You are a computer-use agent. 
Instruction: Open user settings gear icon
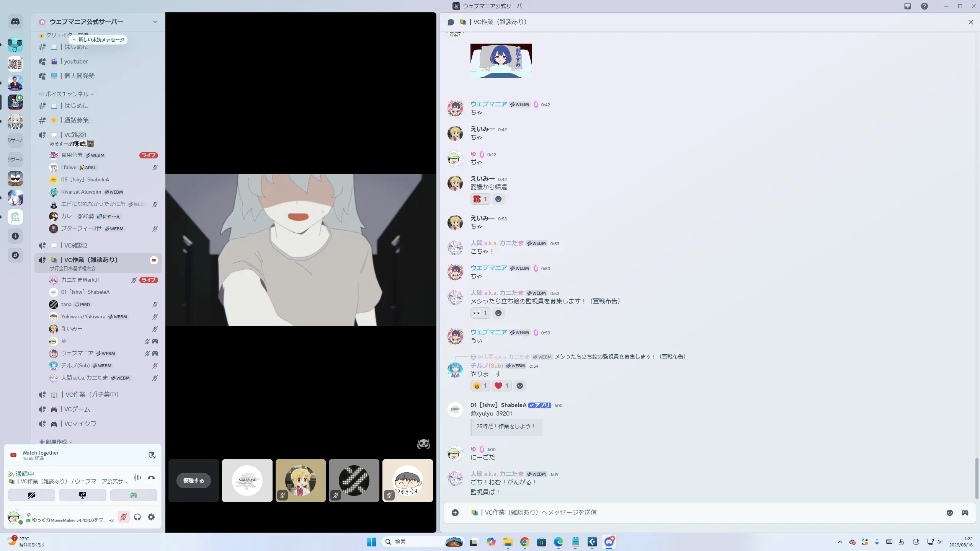point(151,517)
